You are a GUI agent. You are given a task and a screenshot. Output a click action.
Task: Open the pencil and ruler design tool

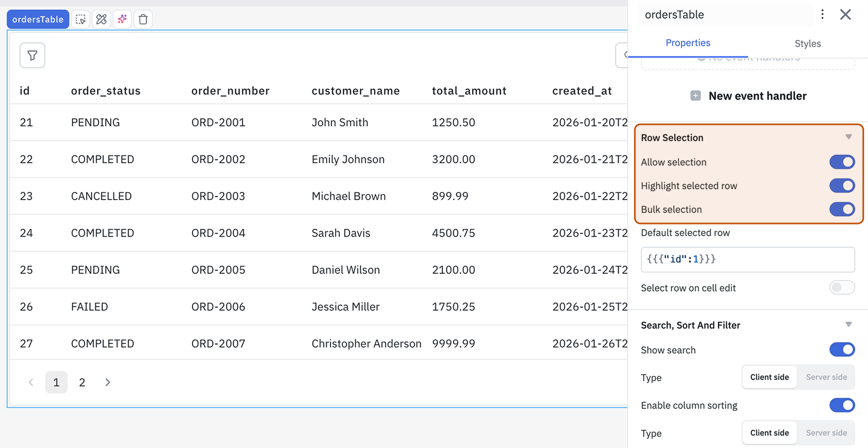click(101, 19)
